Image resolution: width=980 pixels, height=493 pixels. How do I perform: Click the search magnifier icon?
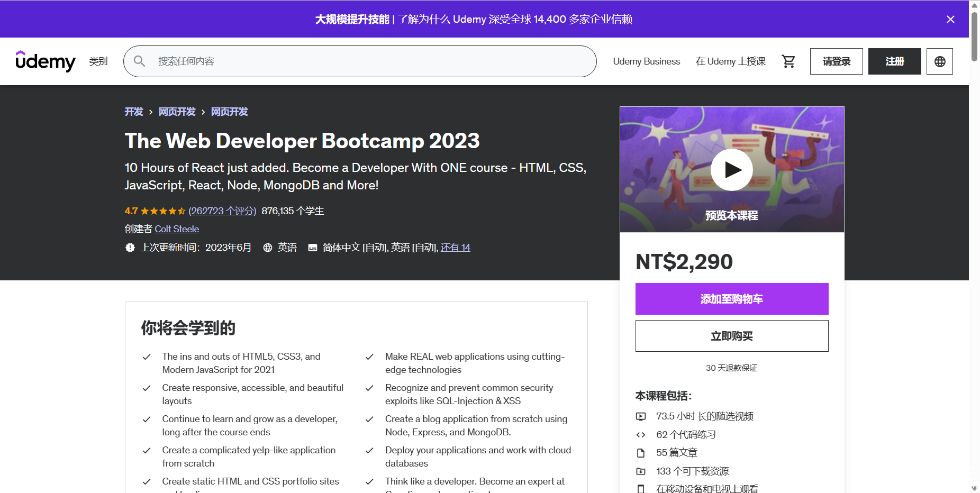(139, 61)
